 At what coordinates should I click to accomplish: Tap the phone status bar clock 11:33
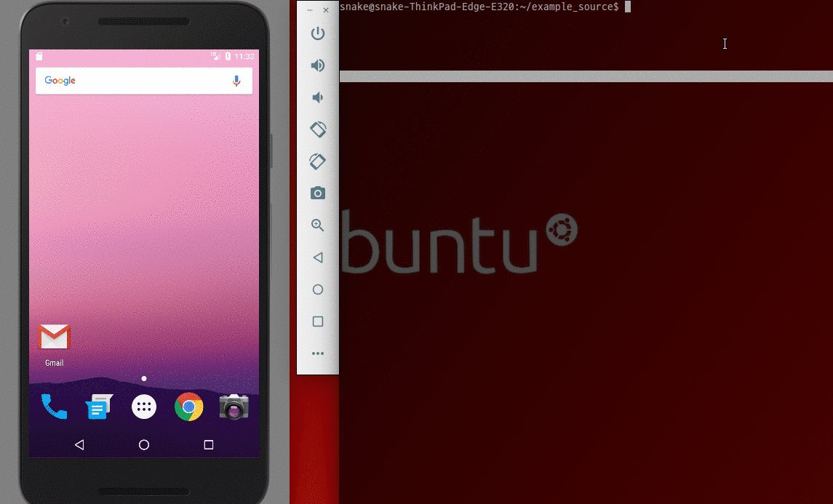[244, 56]
